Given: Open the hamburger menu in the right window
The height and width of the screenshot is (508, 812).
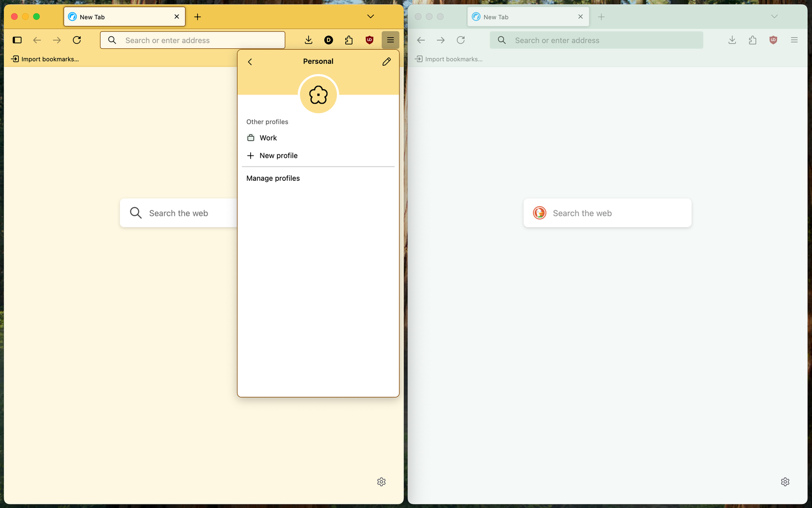Looking at the screenshot, I should (x=794, y=40).
